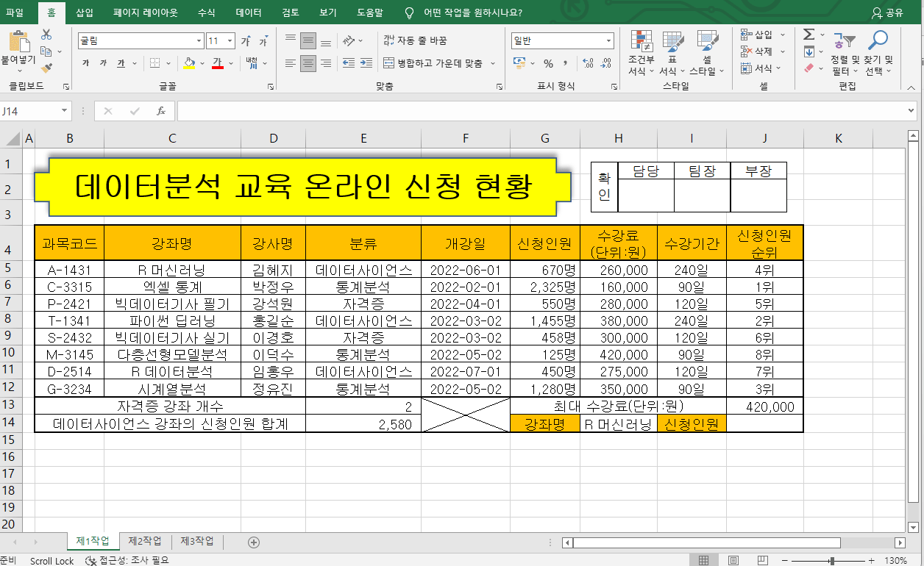Screen dimensions: 924x566
Task: Open 셀 스타일 cell styles
Action: pyautogui.click(x=707, y=53)
